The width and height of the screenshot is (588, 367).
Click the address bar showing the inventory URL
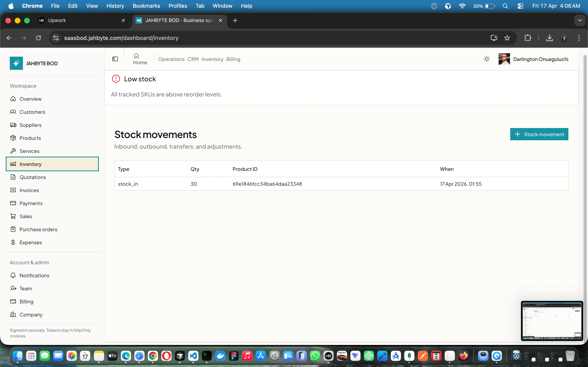(x=121, y=38)
